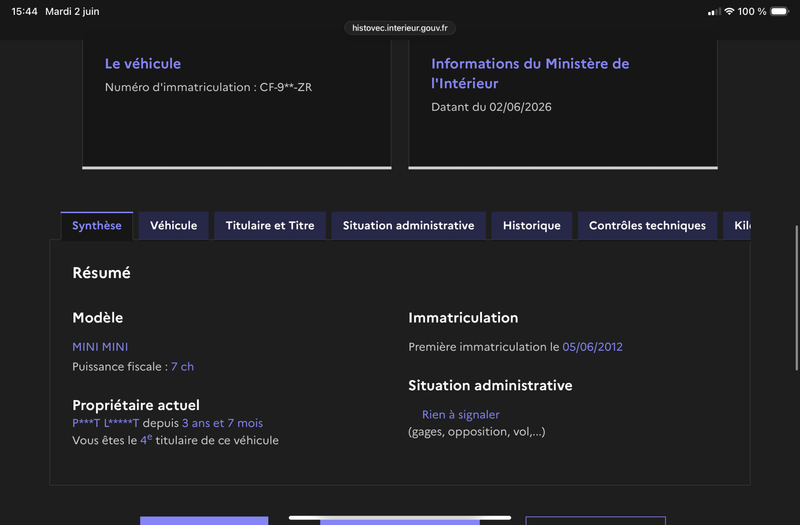This screenshot has width=800, height=525.
Task: Click the filled purple button at bottom left
Action: (204, 520)
